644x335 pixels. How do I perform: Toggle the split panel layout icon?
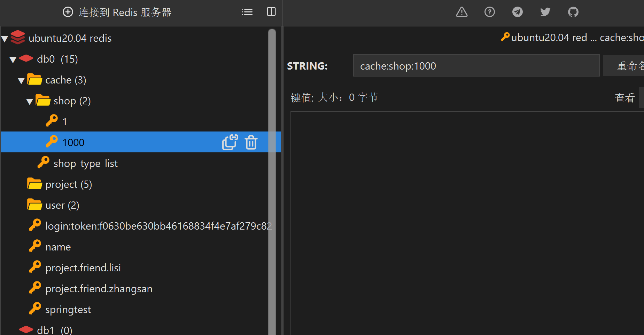tap(271, 12)
